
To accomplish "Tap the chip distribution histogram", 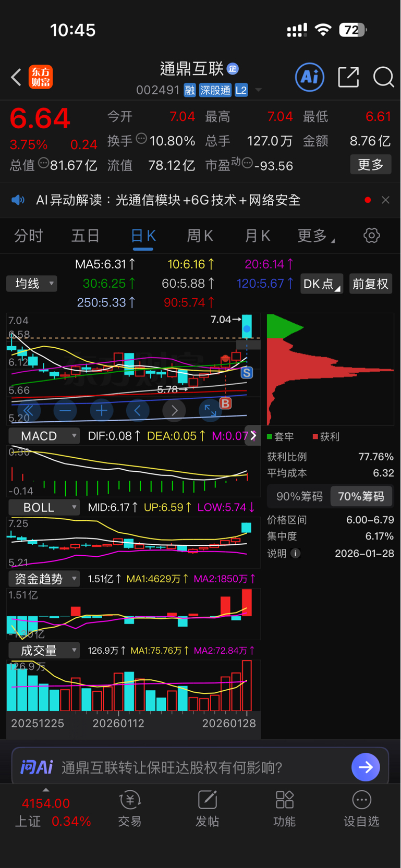I will [330, 370].
